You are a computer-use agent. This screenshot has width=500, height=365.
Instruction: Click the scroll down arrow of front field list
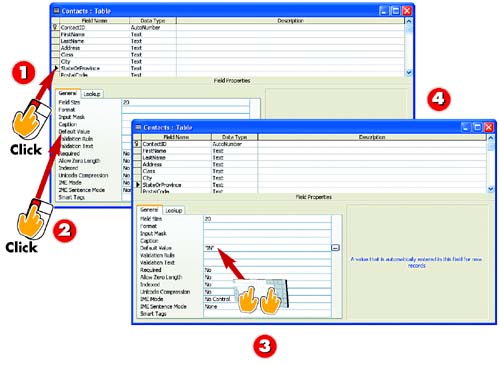491,189
